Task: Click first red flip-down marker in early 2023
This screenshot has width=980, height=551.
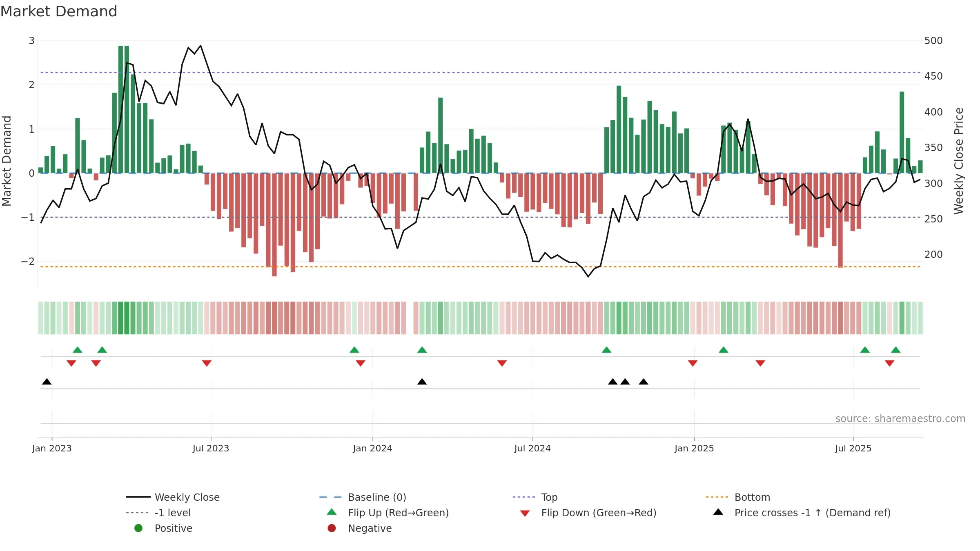Action: tap(71, 363)
